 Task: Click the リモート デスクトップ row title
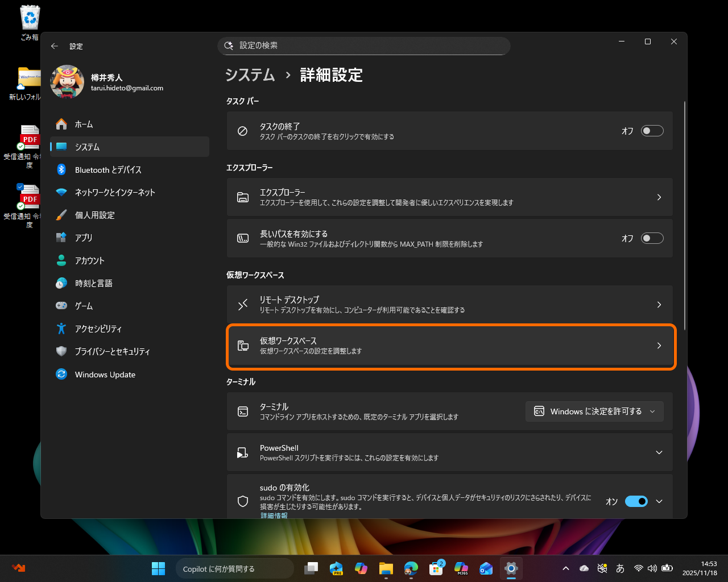pyautogui.click(x=289, y=300)
